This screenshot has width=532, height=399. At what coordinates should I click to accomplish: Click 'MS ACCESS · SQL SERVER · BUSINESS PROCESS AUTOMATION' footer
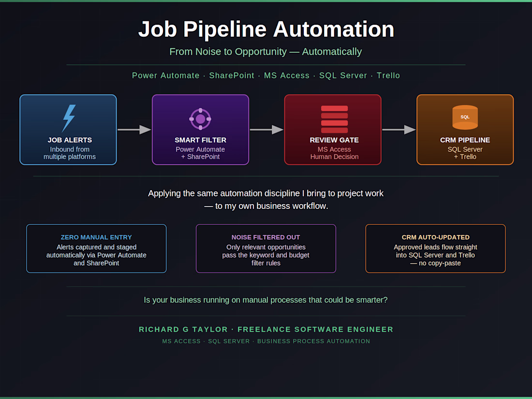coord(266,341)
